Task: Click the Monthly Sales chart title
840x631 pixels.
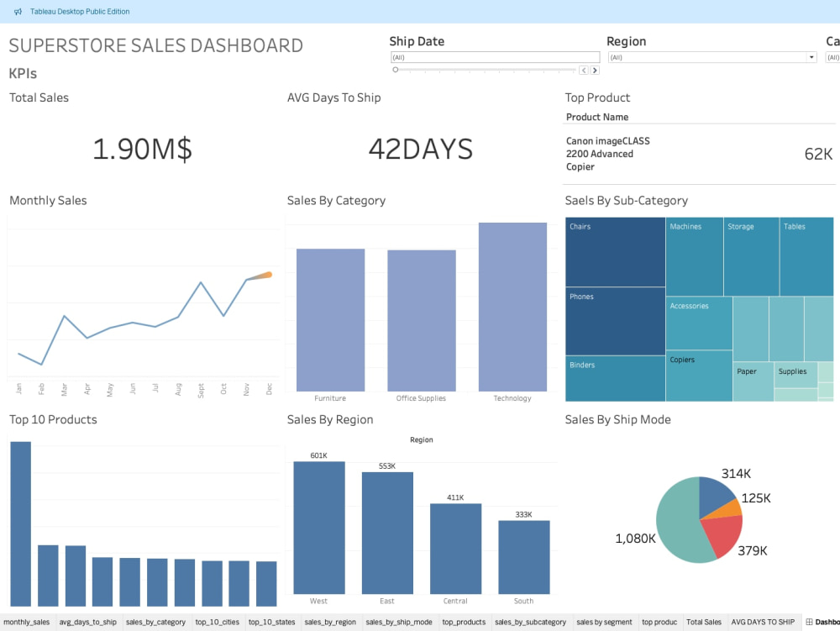Action: [48, 200]
